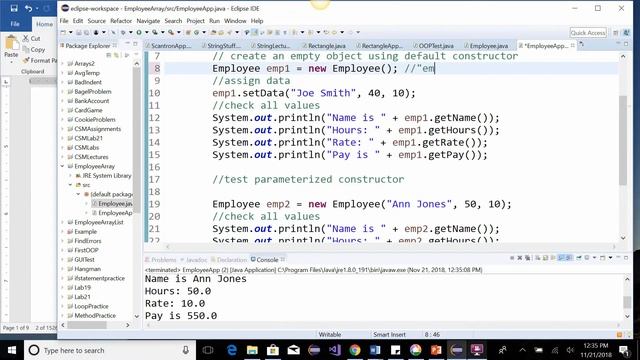The height and width of the screenshot is (360, 640).
Task: Toggle Mark Occurrences in the main toolbar
Action: coord(254,32)
